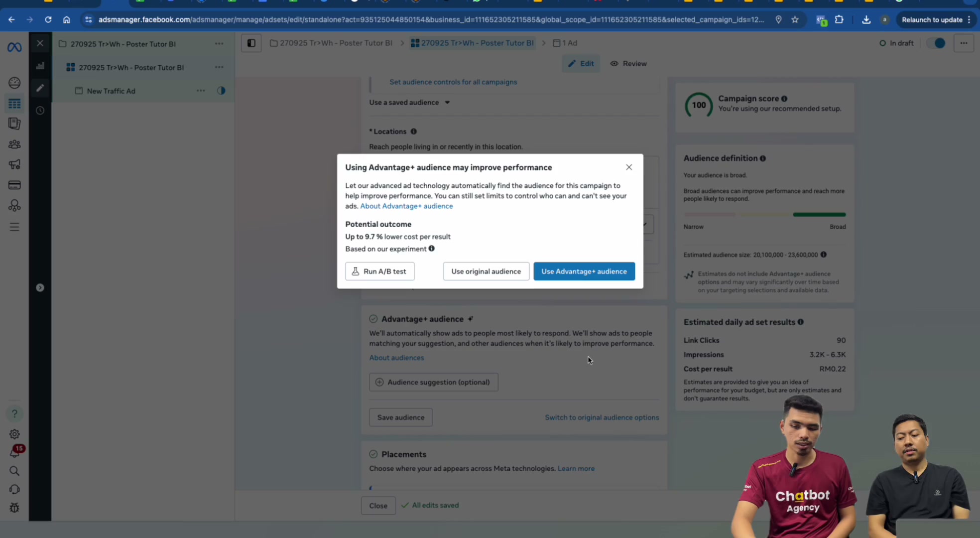Open the settings gear in left sidebar
This screenshot has width=980, height=538.
click(14, 434)
